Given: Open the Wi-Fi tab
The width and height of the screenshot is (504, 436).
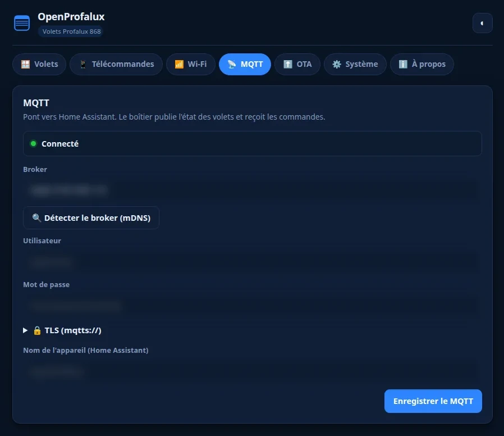Looking at the screenshot, I should click(x=191, y=64).
